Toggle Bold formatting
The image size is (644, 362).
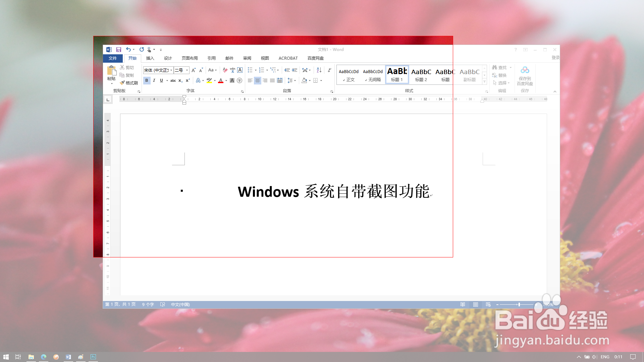point(147,80)
